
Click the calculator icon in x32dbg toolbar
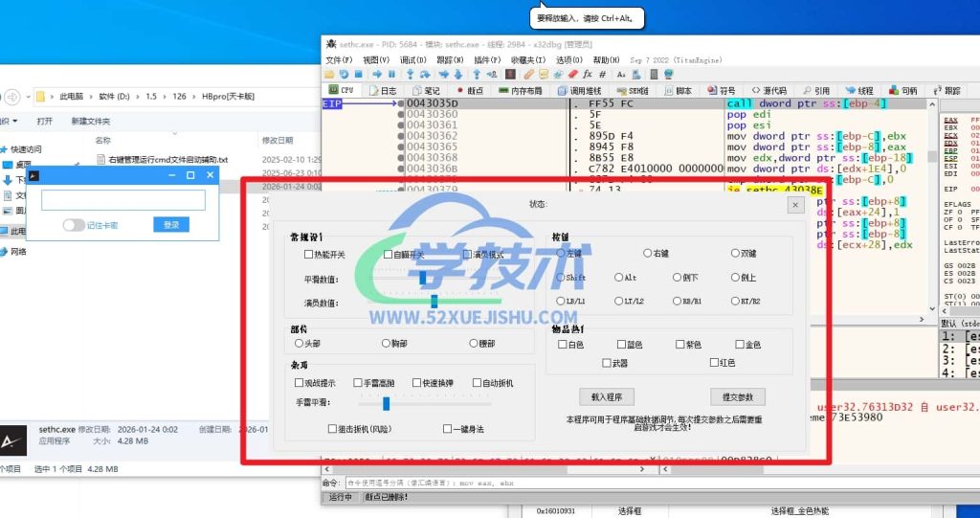tap(654, 74)
